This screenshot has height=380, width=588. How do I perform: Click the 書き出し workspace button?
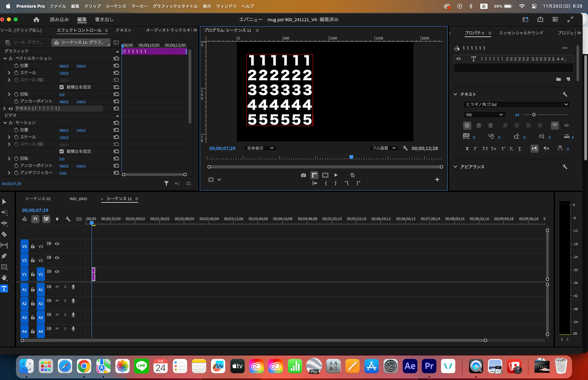pos(104,20)
